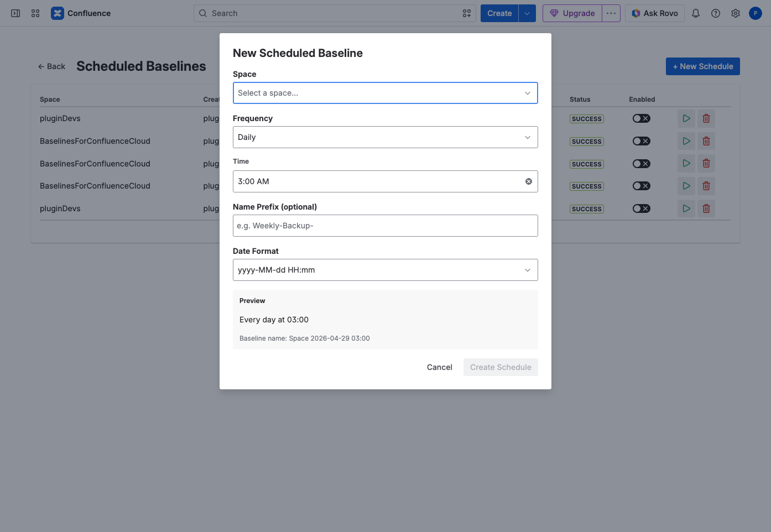This screenshot has height=532, width=771.
Task: Delete the first pluginDevs schedule
Action: (x=706, y=118)
